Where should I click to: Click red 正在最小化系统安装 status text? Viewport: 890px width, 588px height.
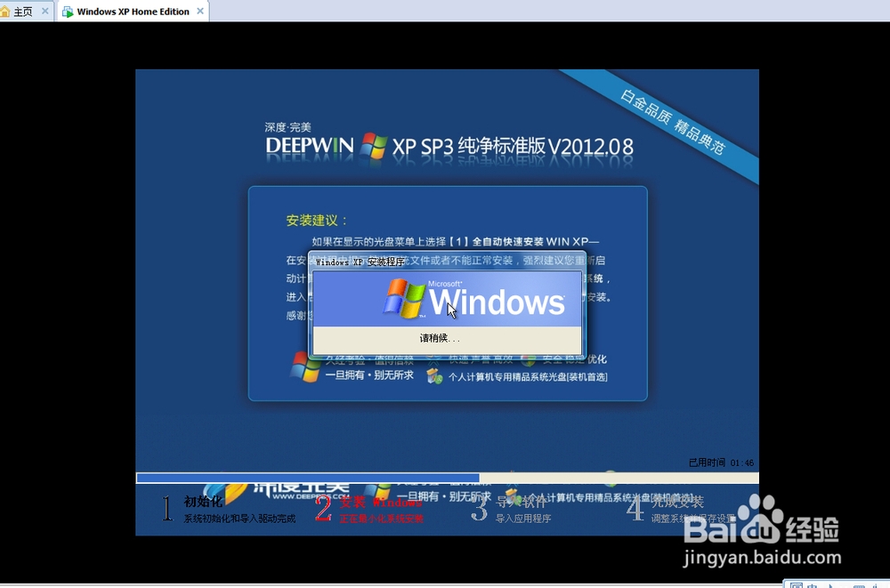point(382,519)
